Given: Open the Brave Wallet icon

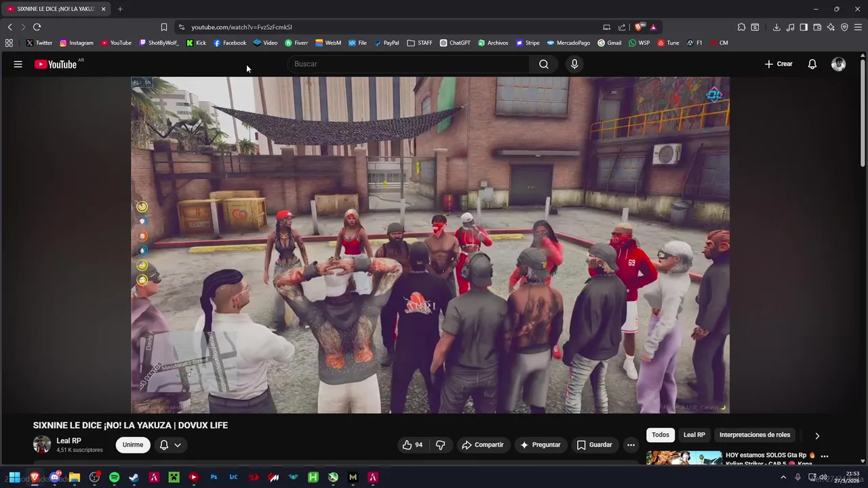Looking at the screenshot, I should tap(817, 27).
